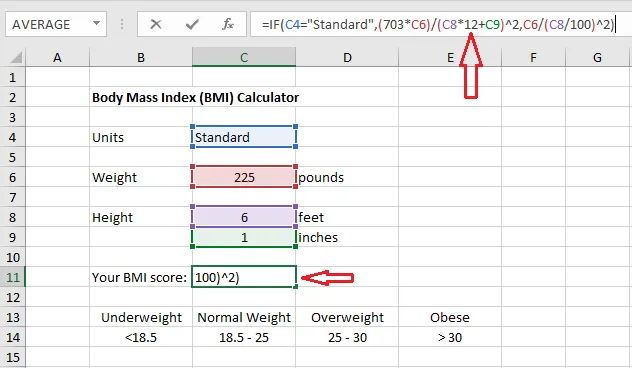Screen dimensions: 632x368
Task: Click the Normal Weight category cell
Action: pos(244,317)
